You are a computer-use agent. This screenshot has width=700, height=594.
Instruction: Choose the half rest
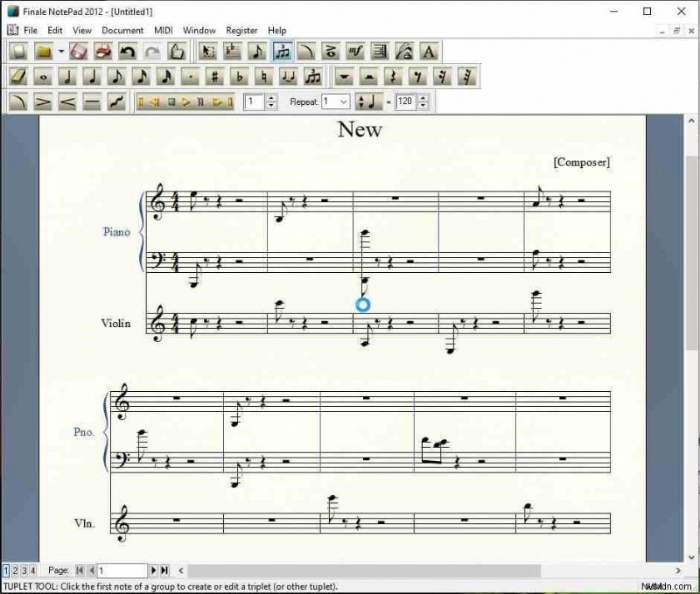[x=368, y=76]
